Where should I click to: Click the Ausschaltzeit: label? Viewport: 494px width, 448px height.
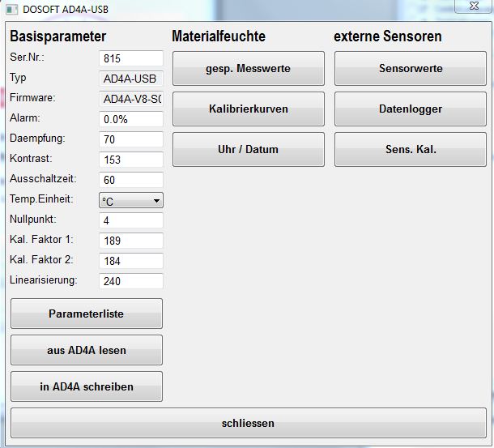coord(43,179)
